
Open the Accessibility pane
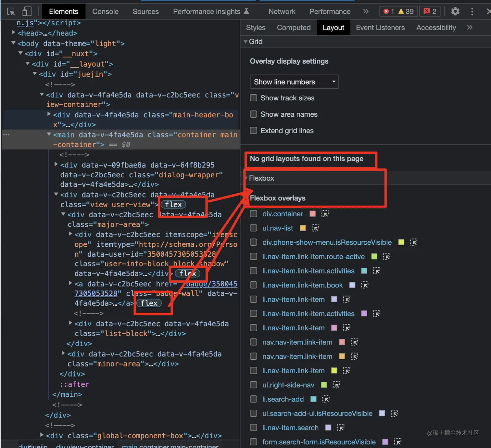pos(436,28)
